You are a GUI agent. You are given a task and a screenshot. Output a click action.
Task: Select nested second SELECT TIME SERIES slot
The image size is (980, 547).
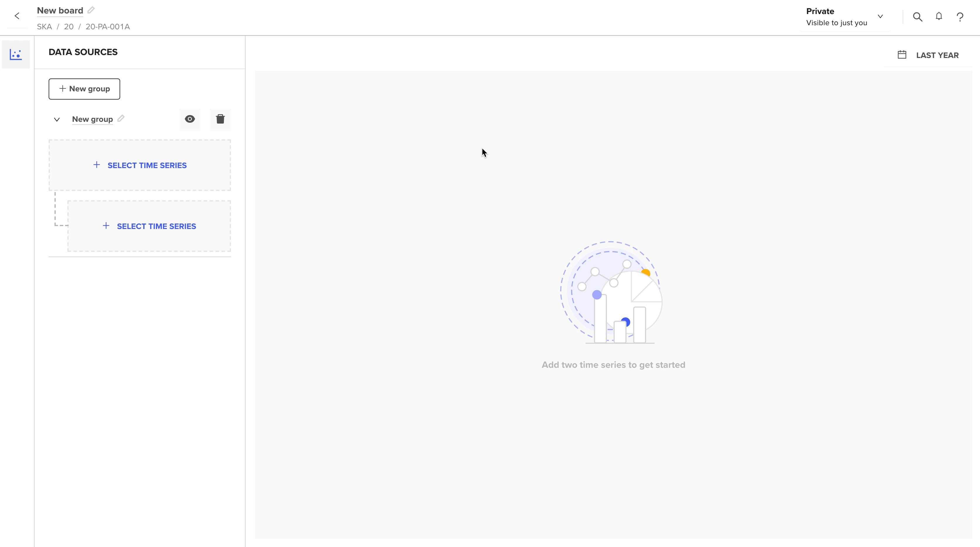(149, 226)
